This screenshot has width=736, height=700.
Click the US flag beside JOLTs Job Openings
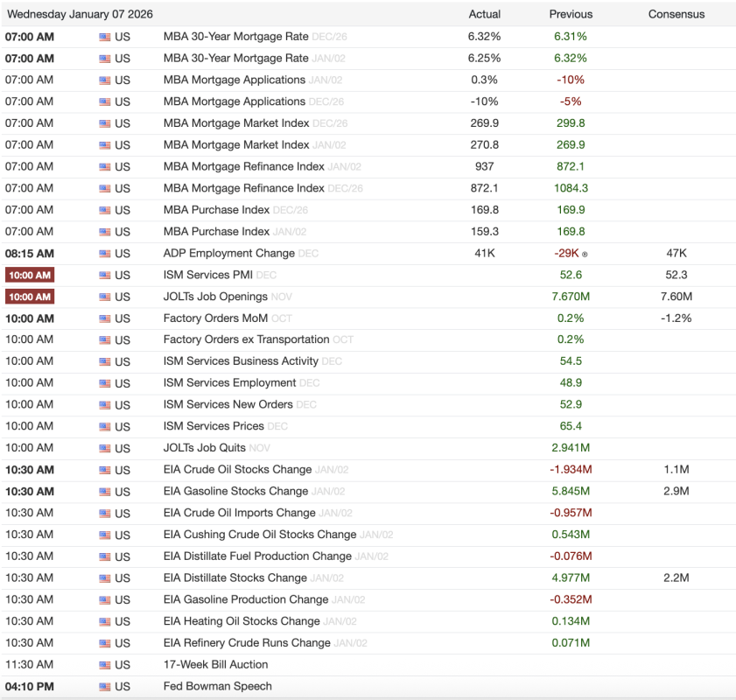tap(105, 297)
